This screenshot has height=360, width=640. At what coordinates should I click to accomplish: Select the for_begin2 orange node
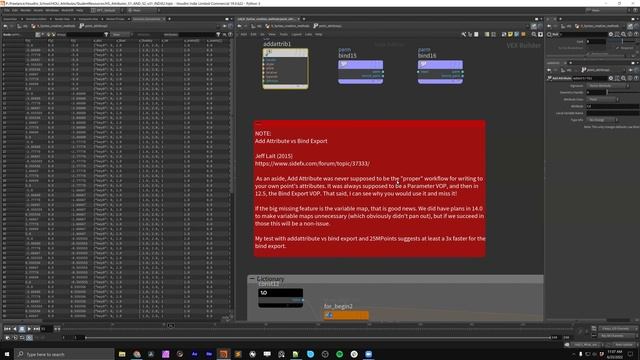click(x=346, y=315)
